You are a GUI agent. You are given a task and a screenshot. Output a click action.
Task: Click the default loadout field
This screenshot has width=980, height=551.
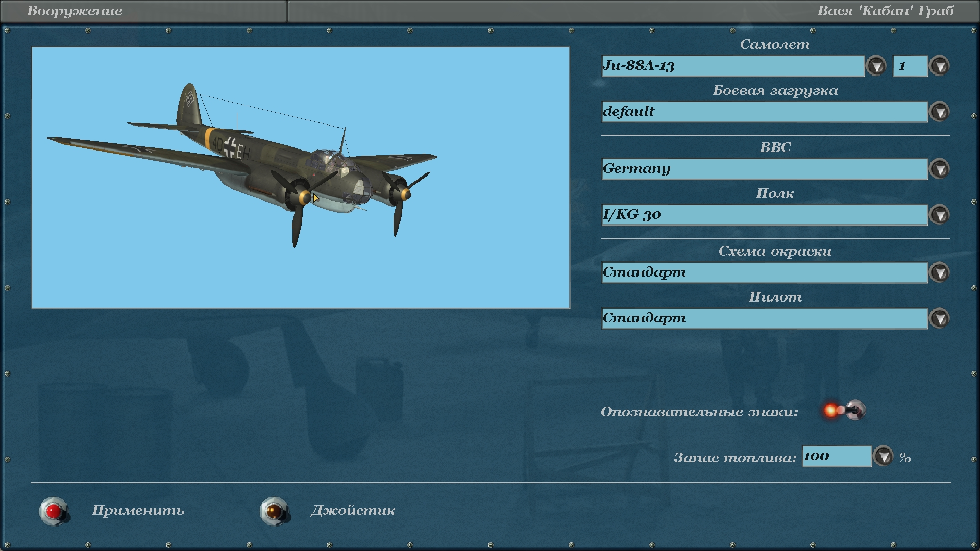click(764, 112)
